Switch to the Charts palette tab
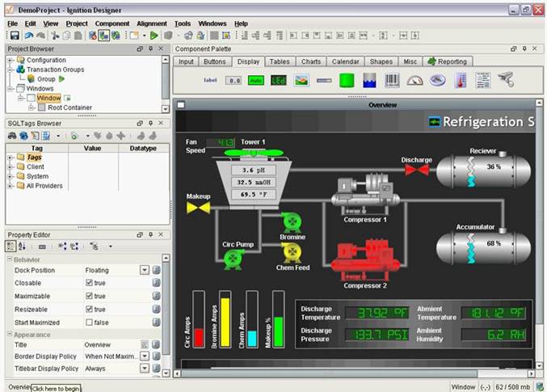The image size is (547, 392). 311,61
